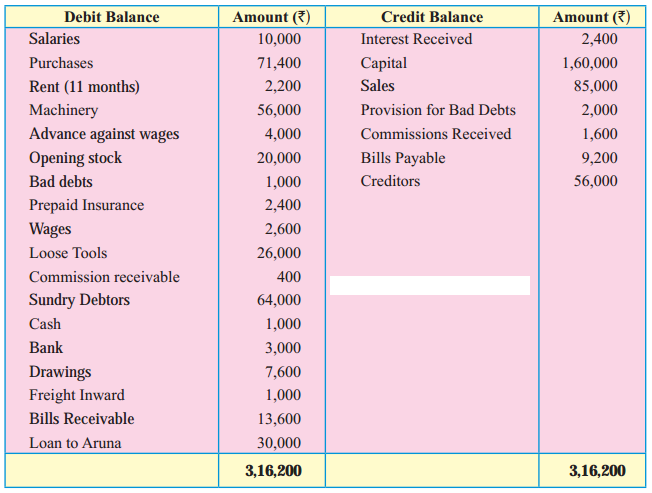Image resolution: width=652 pixels, height=493 pixels.
Task: Select the Interest Received amount 2,400
Action: tap(599, 39)
